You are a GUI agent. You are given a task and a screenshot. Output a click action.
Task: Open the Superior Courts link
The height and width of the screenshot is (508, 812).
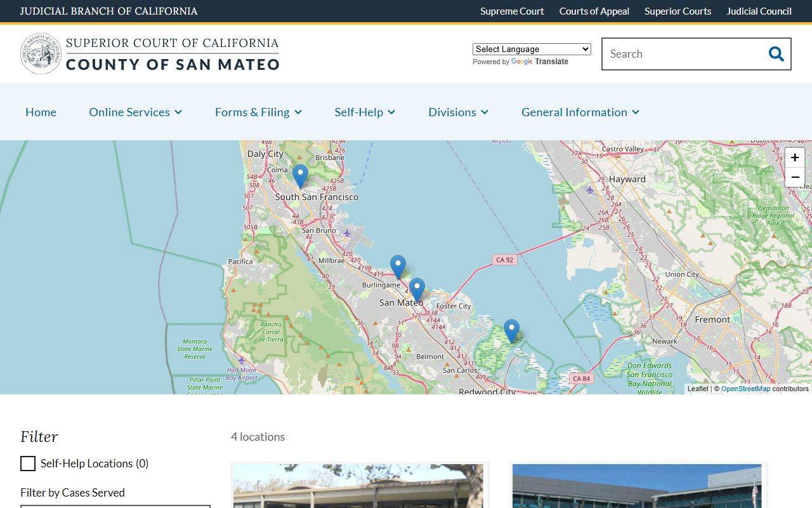click(x=678, y=11)
